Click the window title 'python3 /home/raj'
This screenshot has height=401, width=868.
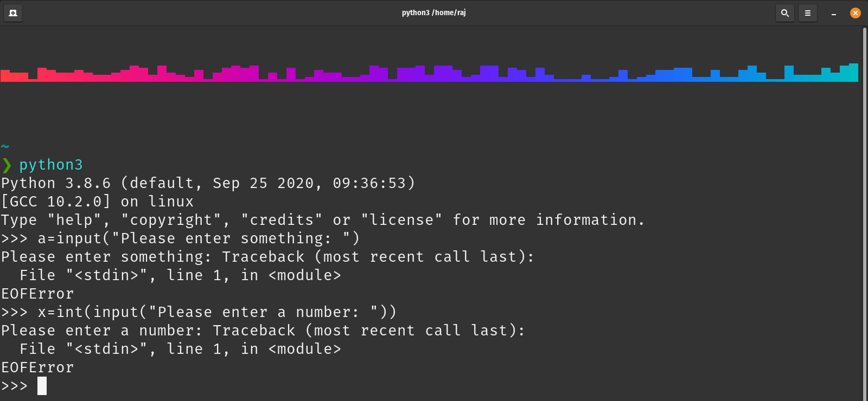coord(434,12)
